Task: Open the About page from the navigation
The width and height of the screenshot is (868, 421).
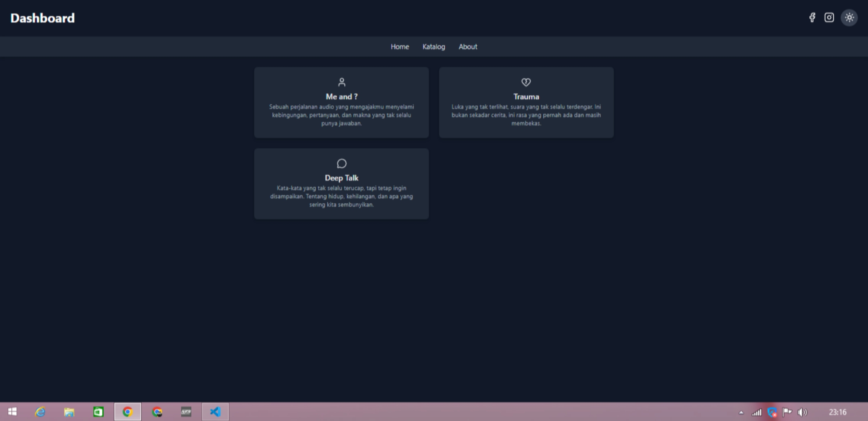Action: click(468, 47)
